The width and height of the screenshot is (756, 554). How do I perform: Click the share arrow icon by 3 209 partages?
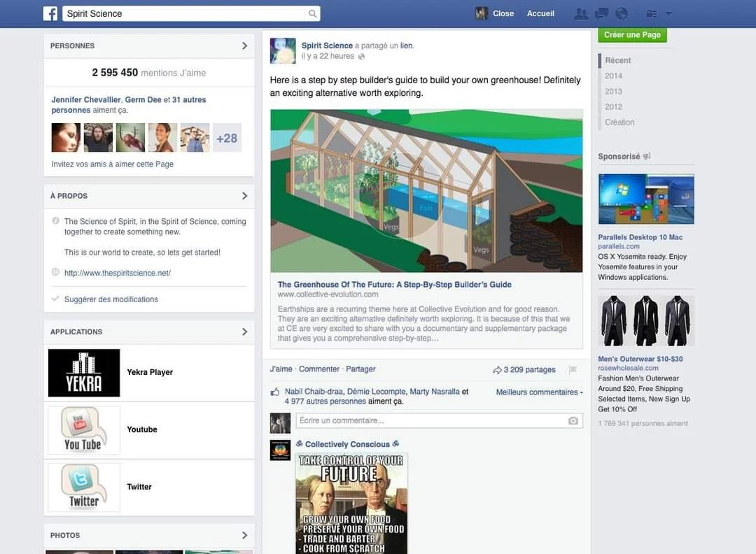(x=497, y=370)
